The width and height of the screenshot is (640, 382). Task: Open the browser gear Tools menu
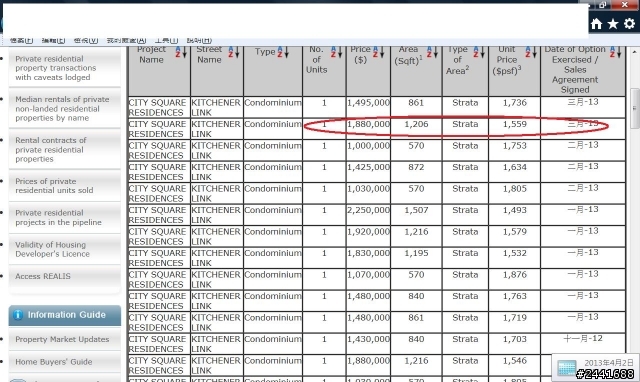click(x=629, y=24)
